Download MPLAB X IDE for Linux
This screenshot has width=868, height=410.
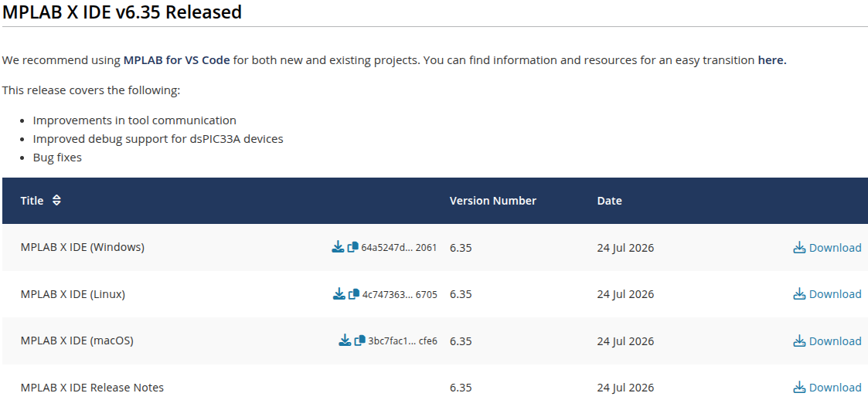tap(827, 294)
